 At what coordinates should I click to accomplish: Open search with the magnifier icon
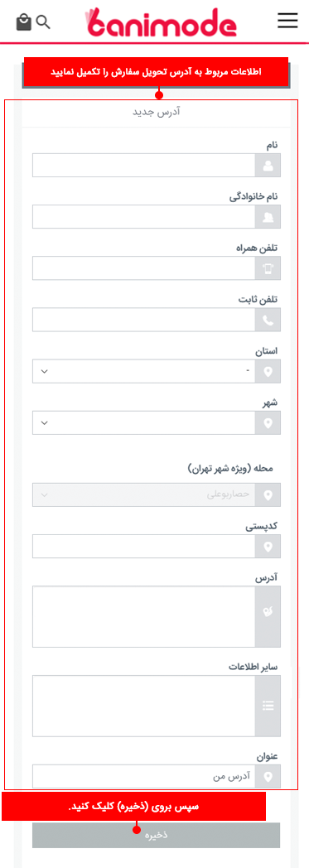tap(42, 22)
